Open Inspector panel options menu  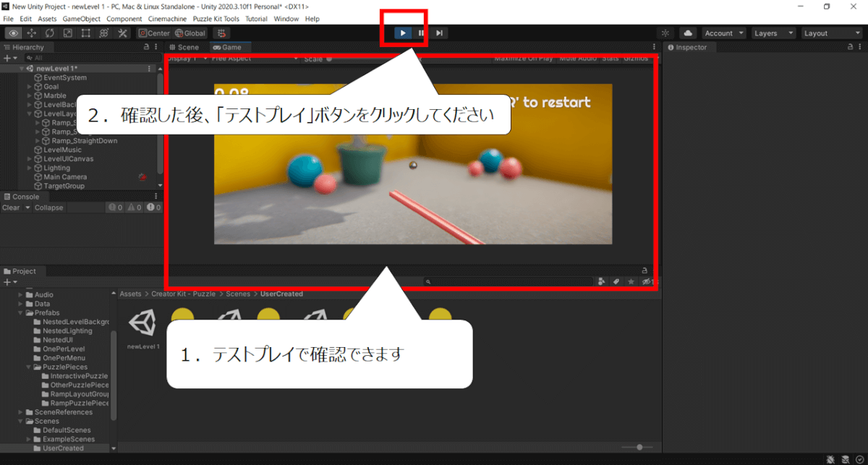pos(861,47)
